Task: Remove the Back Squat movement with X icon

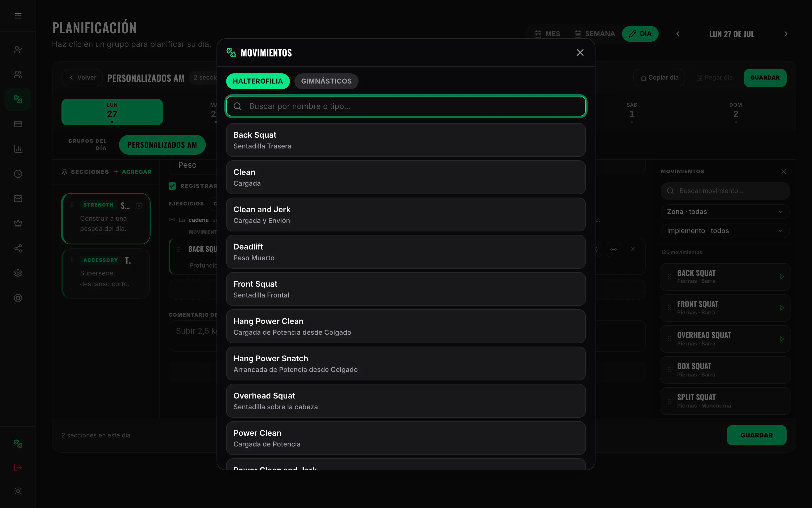Action: (633, 249)
